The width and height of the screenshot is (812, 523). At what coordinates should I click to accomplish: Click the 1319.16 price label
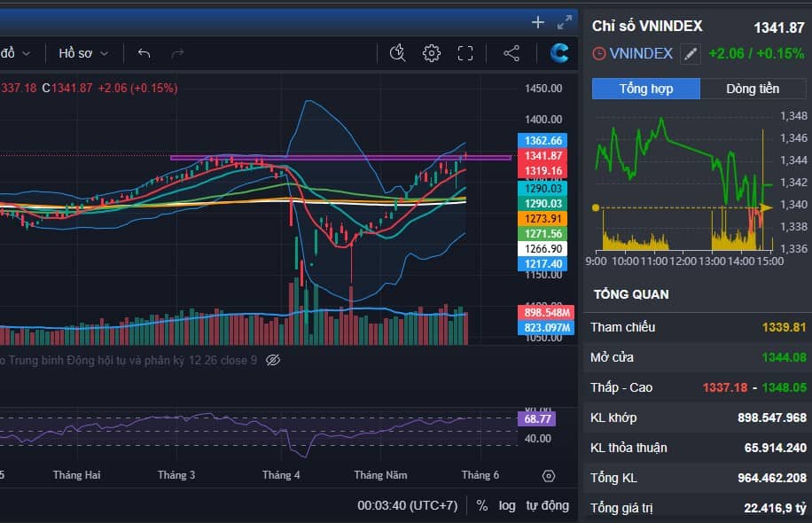coord(543,171)
